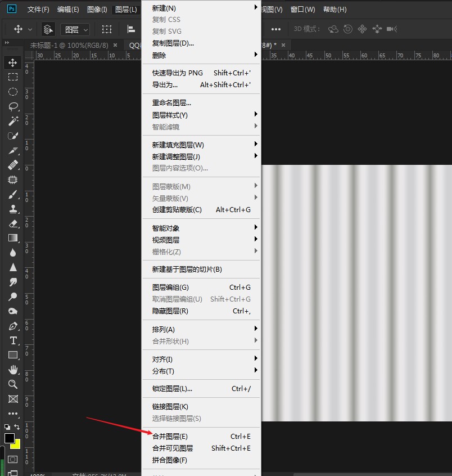The width and height of the screenshot is (452, 476).
Task: Expand the 分布(T) submenu
Action: (201, 371)
